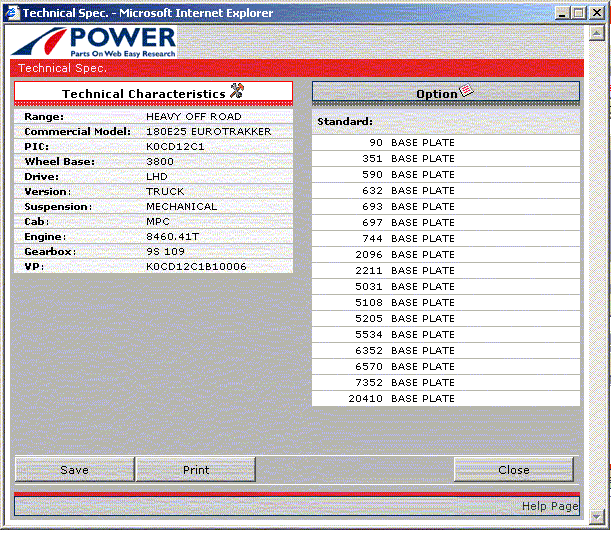Click the Commercial Model: label
This screenshot has width=611, height=534.
[x=78, y=131]
